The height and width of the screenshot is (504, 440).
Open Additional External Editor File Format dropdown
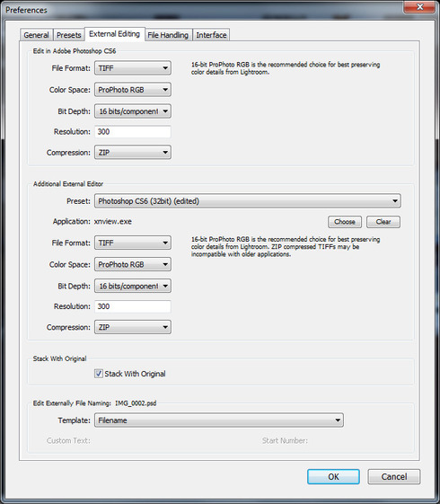pyautogui.click(x=133, y=243)
